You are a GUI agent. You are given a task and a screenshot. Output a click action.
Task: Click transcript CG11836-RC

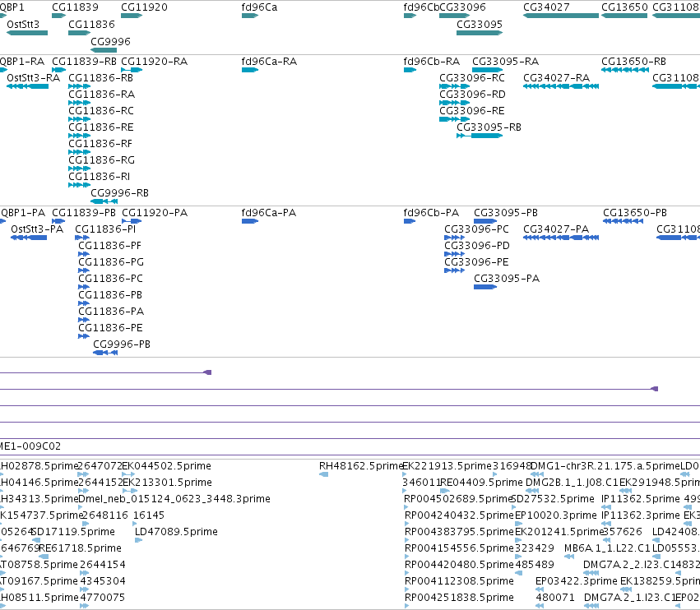[x=101, y=111]
